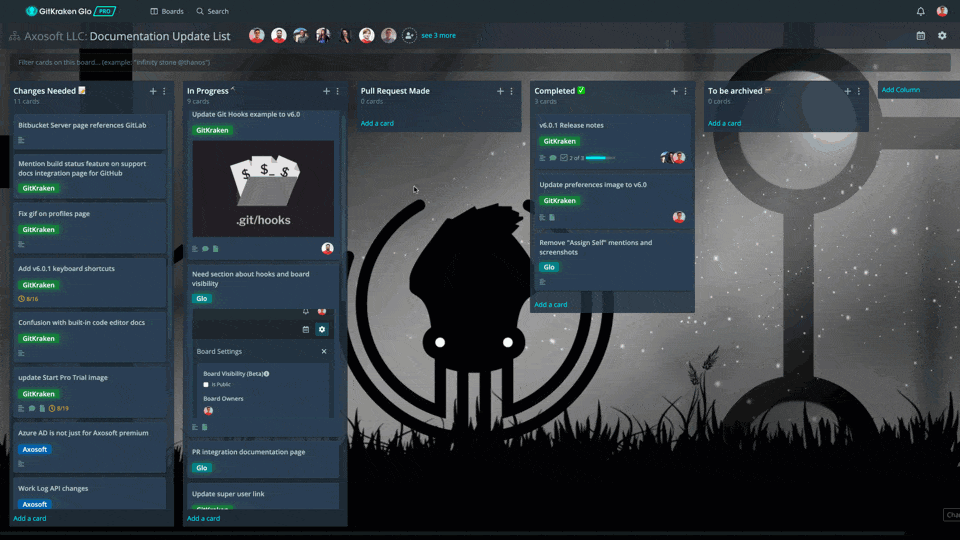Image resolution: width=960 pixels, height=540 pixels.
Task: Open 'Update super user link' card
Action: (263, 496)
